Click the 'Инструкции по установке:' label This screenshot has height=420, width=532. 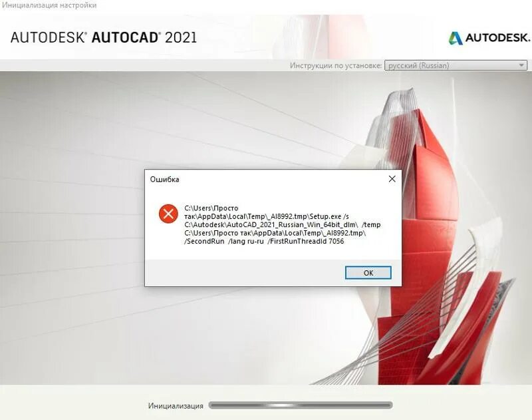tap(336, 65)
